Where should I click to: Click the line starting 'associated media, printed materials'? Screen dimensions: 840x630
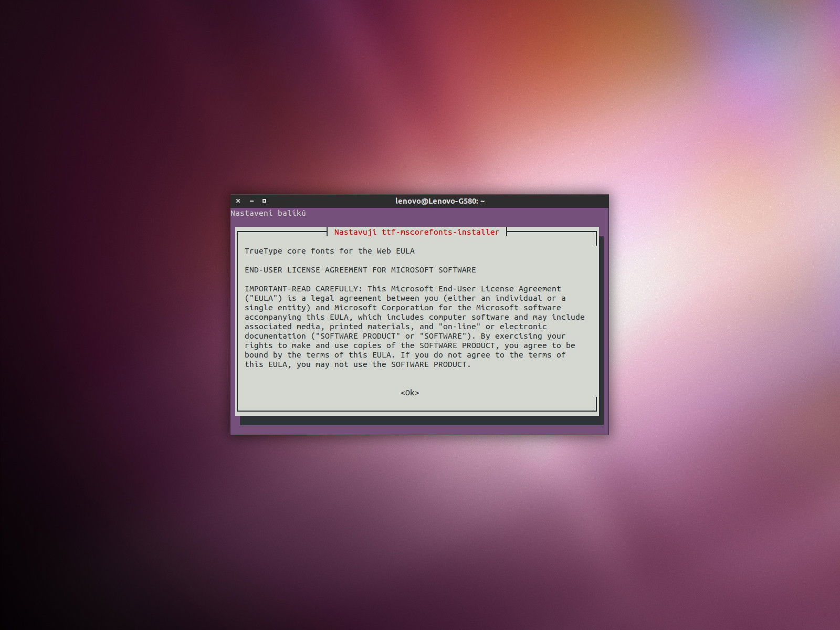click(x=396, y=327)
